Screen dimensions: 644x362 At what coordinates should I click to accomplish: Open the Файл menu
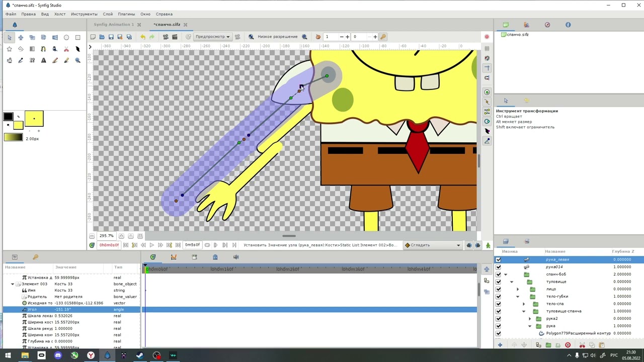click(x=11, y=14)
